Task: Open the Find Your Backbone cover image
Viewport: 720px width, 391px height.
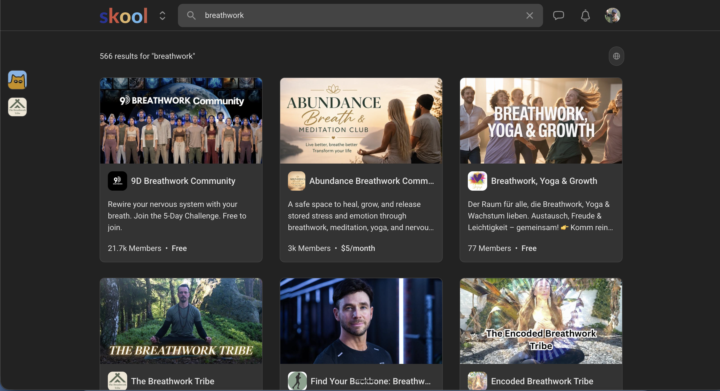Action: pos(361,321)
